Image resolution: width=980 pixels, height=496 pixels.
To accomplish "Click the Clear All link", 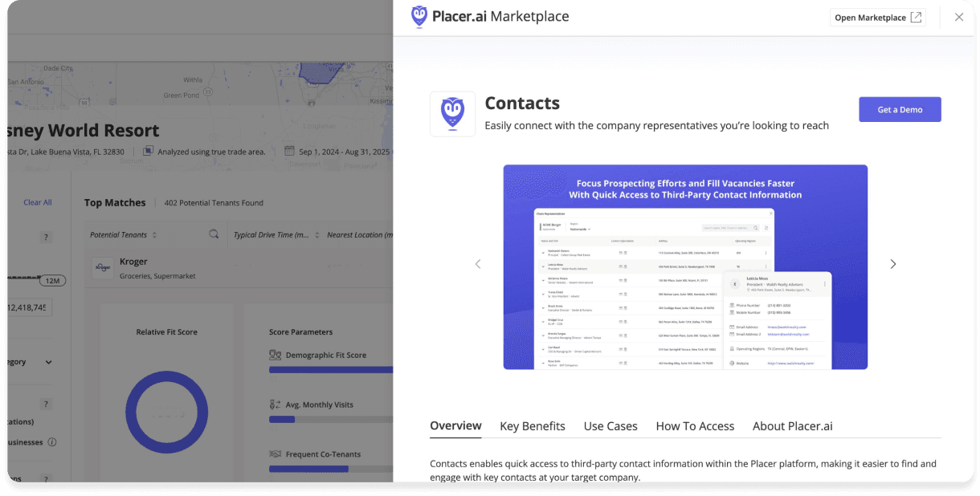I will [37, 202].
